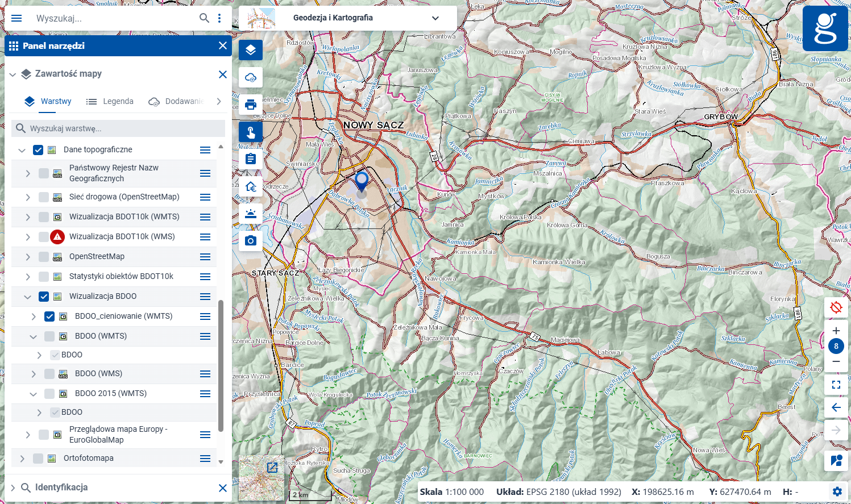This screenshot has height=504, width=851.
Task: Click the layer list scrollbar
Action: tap(221, 366)
